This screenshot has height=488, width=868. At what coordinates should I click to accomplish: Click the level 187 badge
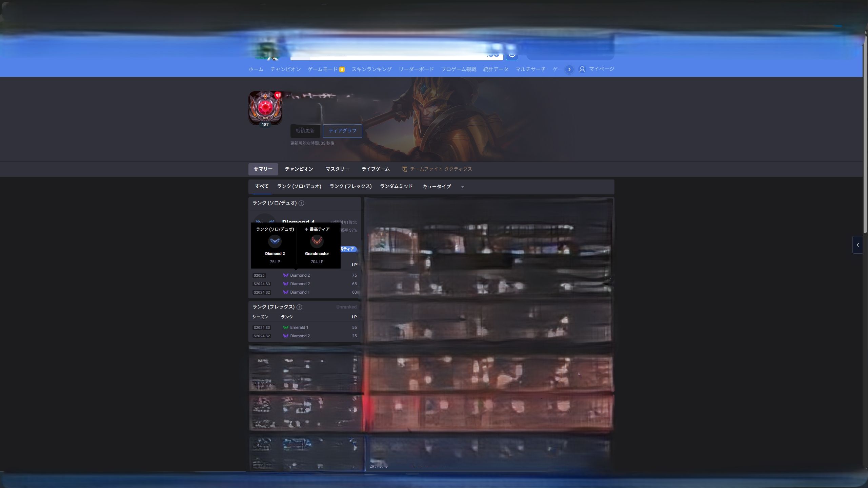click(265, 125)
